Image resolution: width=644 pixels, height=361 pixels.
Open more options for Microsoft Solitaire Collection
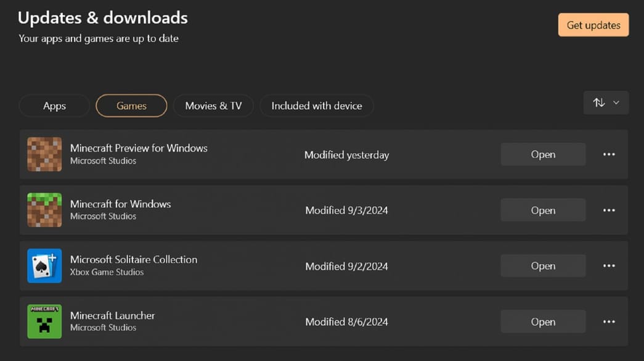(609, 265)
